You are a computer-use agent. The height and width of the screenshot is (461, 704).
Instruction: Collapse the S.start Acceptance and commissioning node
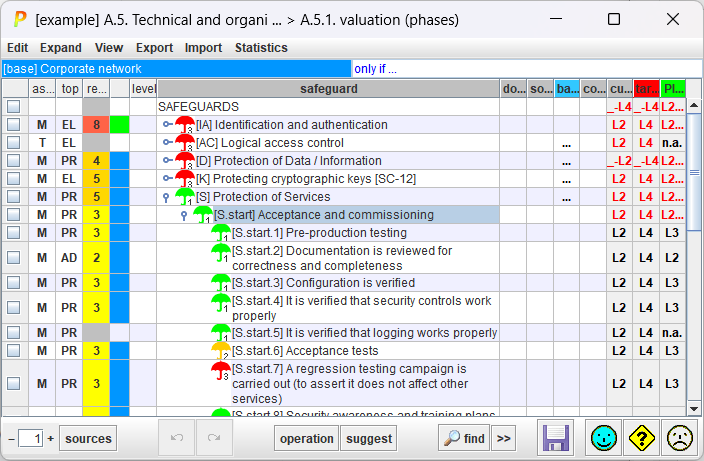pyautogui.click(x=184, y=215)
